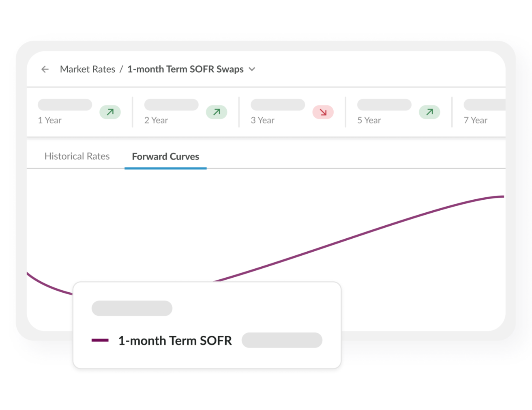The image size is (532, 410).
Task: Click the 1-month Term SOFR legend label
Action: (175, 341)
